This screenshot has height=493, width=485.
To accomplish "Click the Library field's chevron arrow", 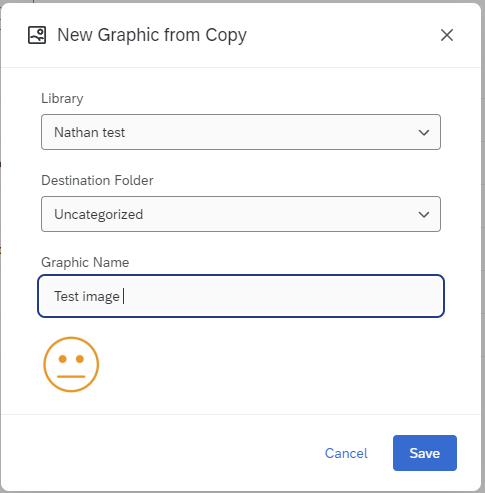I will coord(424,132).
